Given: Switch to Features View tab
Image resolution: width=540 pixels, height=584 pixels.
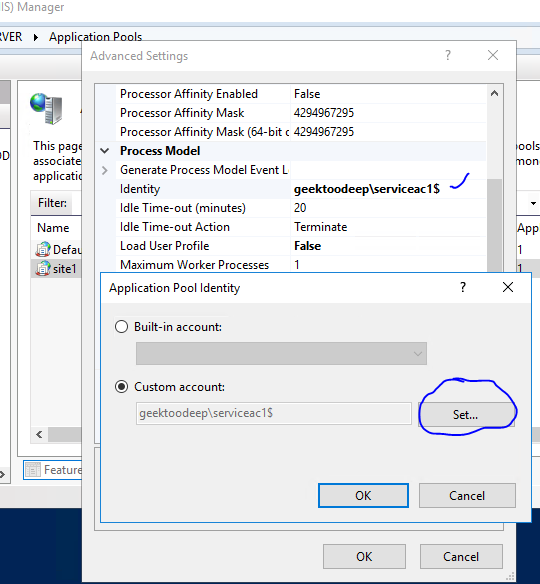Looking at the screenshot, I should pyautogui.click(x=53, y=470).
